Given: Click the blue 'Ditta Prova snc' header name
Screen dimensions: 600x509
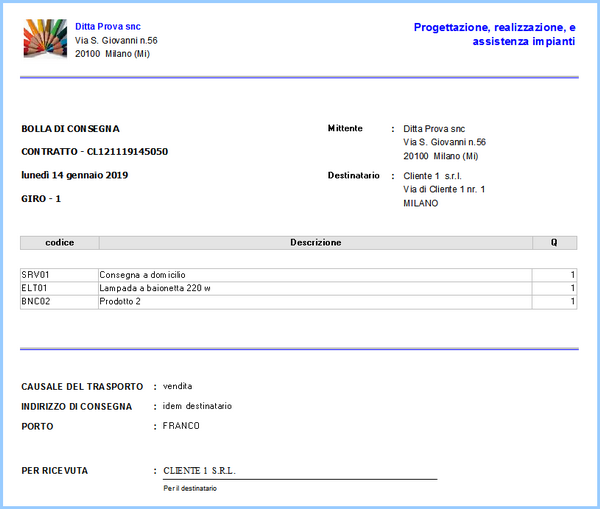Looking at the screenshot, I should [108, 26].
